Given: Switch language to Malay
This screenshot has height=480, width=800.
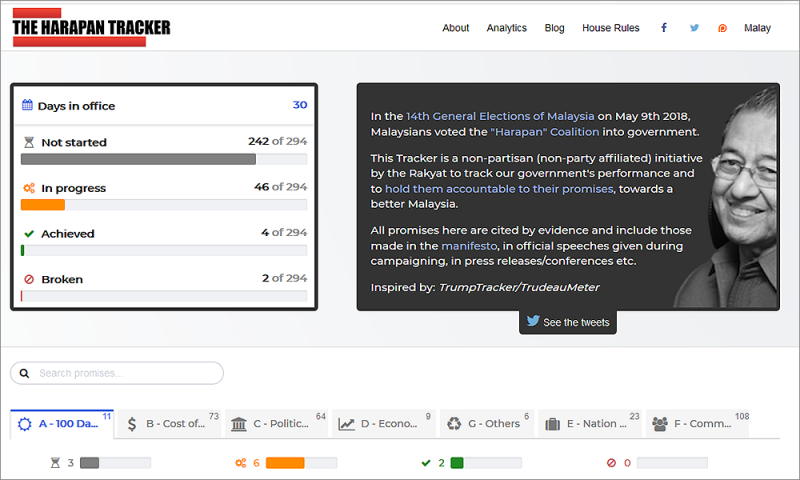Looking at the screenshot, I should [757, 28].
